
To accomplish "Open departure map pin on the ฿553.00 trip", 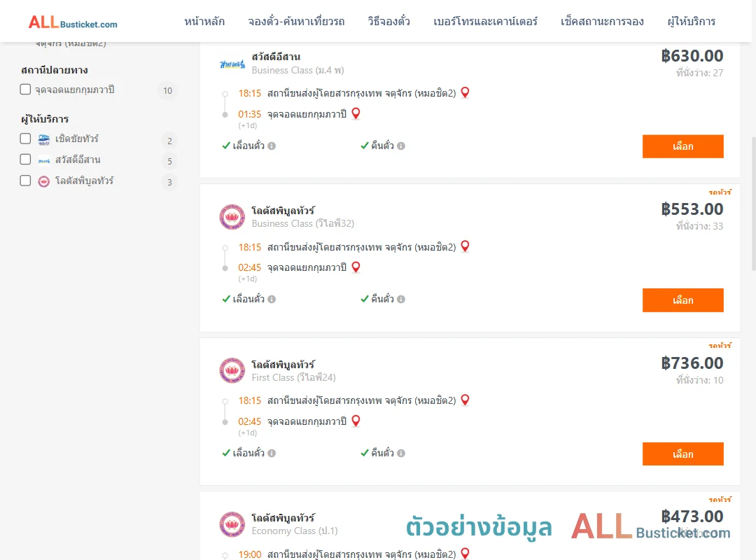I will [465, 246].
